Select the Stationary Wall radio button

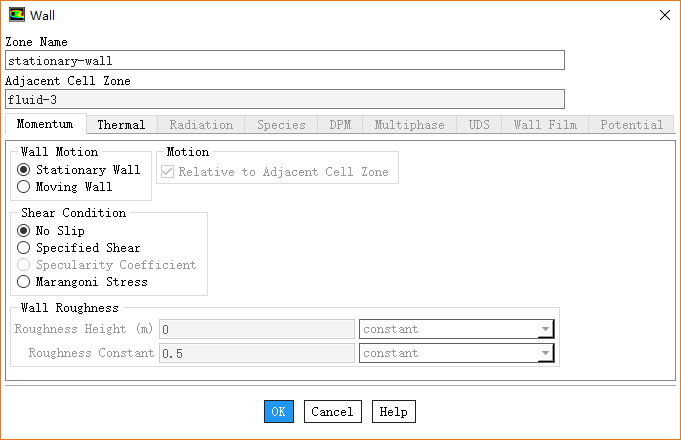click(x=24, y=170)
